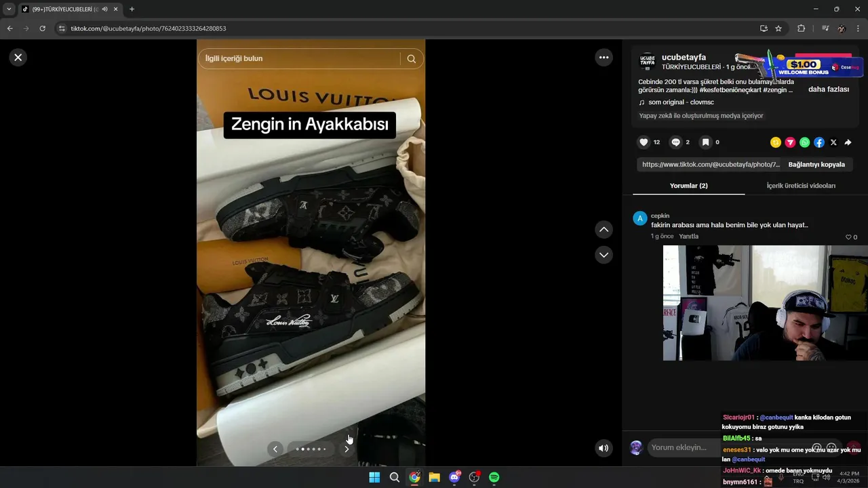Mute the tab via its speaker icon
Screen dimensions: 868x488
104,9
